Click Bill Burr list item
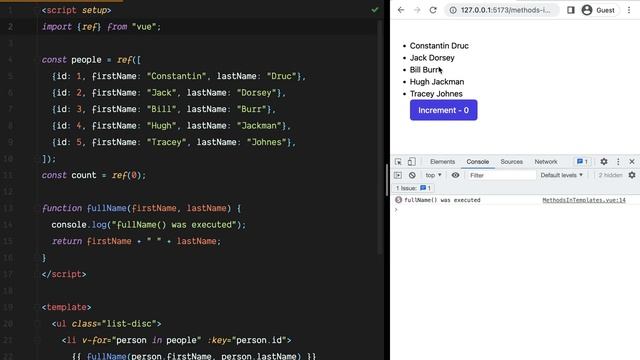Screen dimensions: 640x360 (426, 70)
